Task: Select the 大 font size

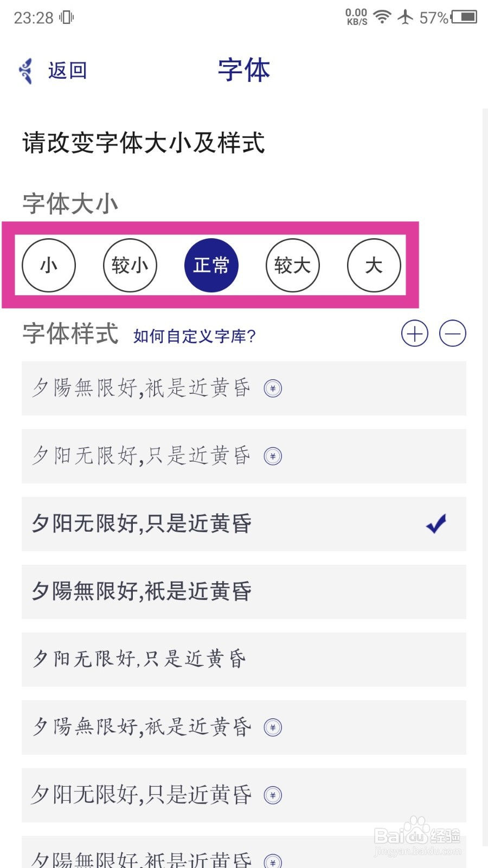Action: point(374,265)
